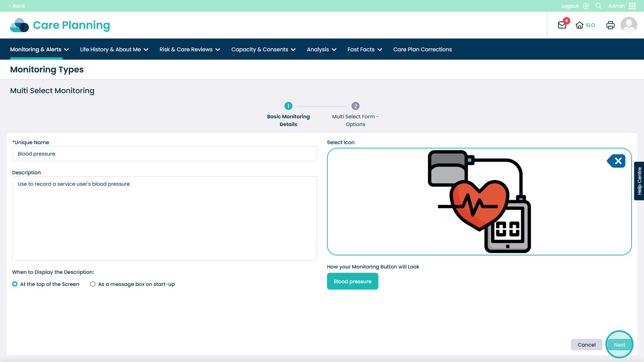Viewport: 644px width, 362px height.
Task: Expand Monitoring & Alerts menu
Action: 39,49
